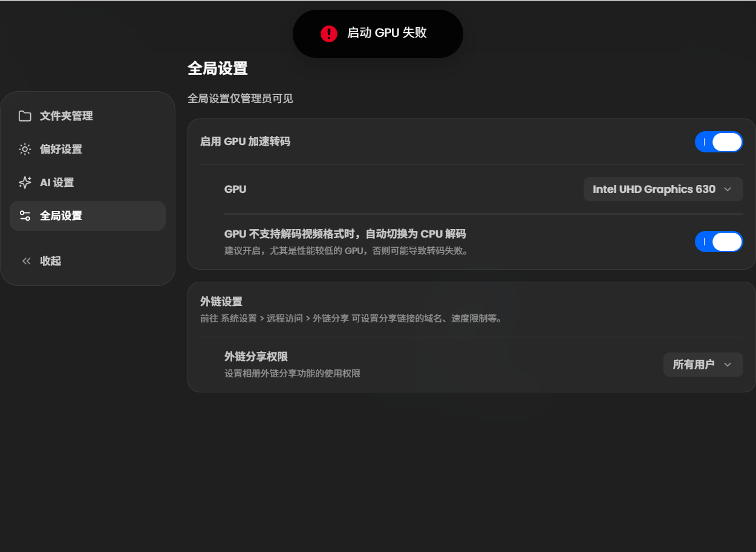Click the chevron arrow on the Intel UHD Graphics dropdown

click(728, 189)
